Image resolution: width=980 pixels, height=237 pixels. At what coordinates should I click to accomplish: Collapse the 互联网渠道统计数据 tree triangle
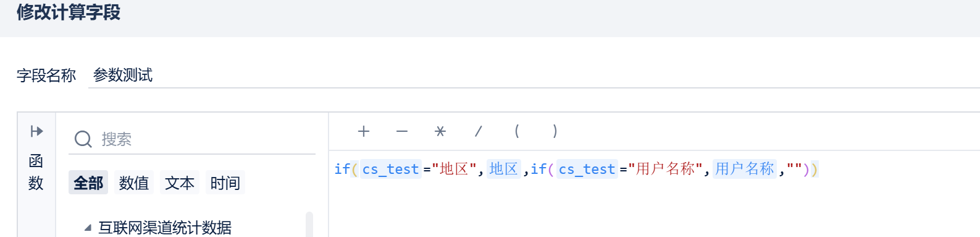[88, 228]
